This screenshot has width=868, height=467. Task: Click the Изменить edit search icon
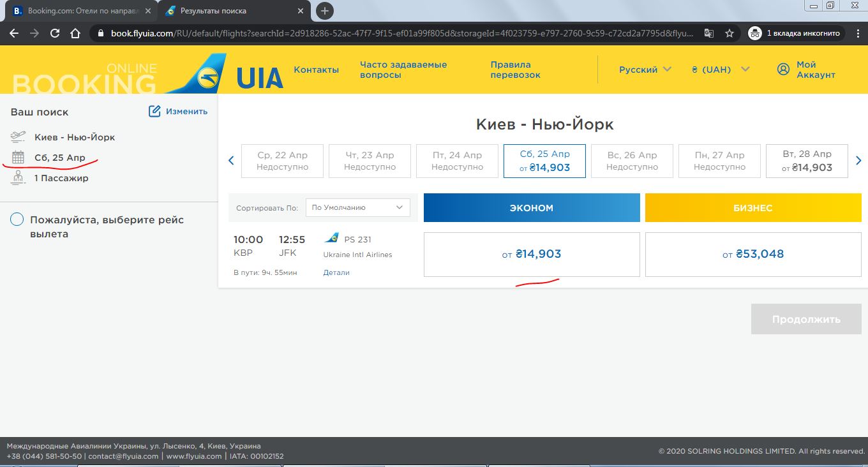[x=154, y=112]
